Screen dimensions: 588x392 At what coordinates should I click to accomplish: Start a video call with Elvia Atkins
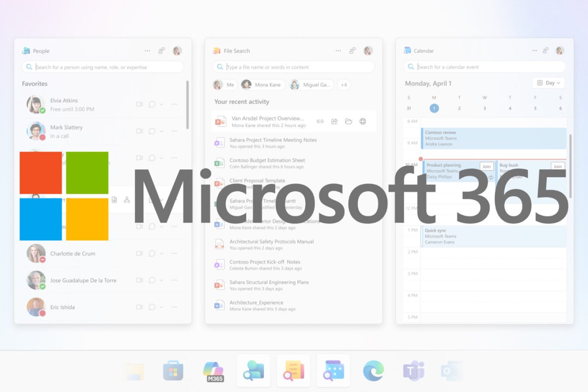pyautogui.click(x=140, y=104)
